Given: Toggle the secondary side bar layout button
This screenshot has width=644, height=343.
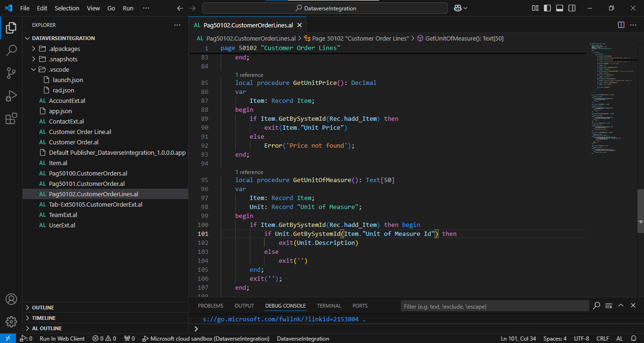Looking at the screenshot, I should coord(571,8).
